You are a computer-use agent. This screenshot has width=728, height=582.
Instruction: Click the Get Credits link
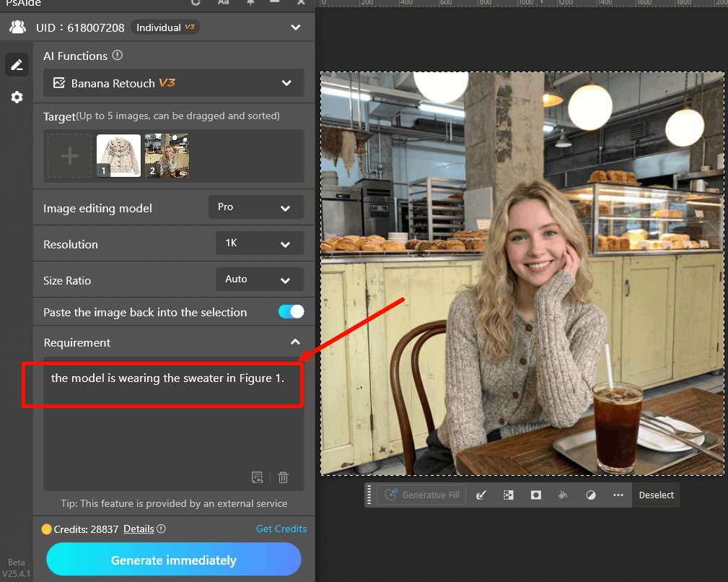pyautogui.click(x=281, y=529)
